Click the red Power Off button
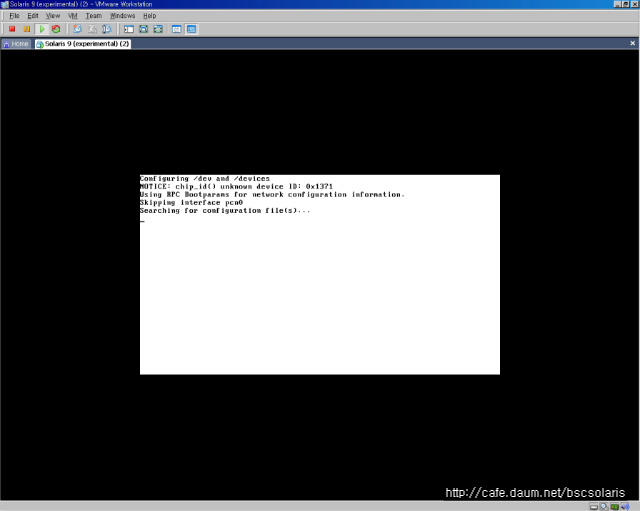The width and height of the screenshot is (640, 511). (12, 29)
